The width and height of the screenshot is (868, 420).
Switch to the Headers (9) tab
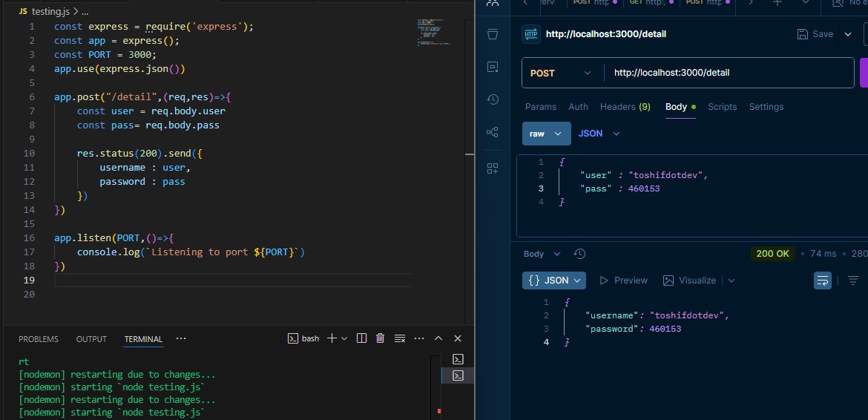[x=625, y=107]
